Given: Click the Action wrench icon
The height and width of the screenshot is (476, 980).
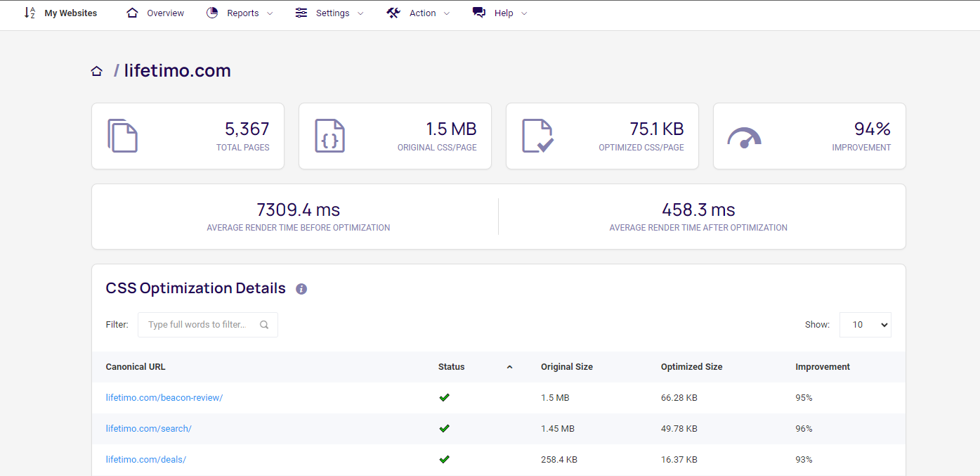Looking at the screenshot, I should [393, 12].
